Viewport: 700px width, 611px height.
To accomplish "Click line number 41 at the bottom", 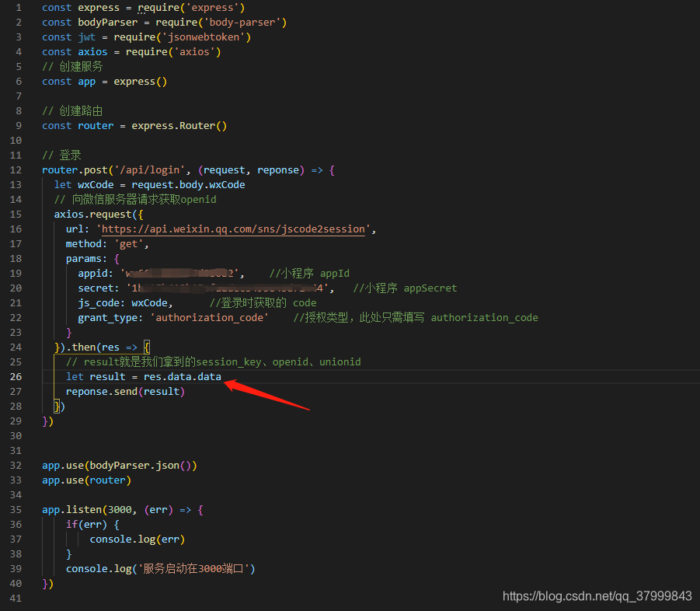I will [15, 598].
